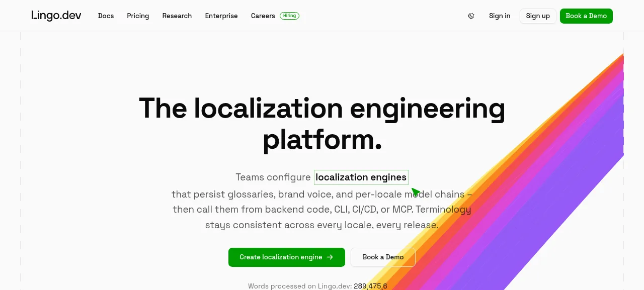Viewport: 644px width, 290px height.
Task: Click the arrow on Create localization engine
Action: pos(330,257)
